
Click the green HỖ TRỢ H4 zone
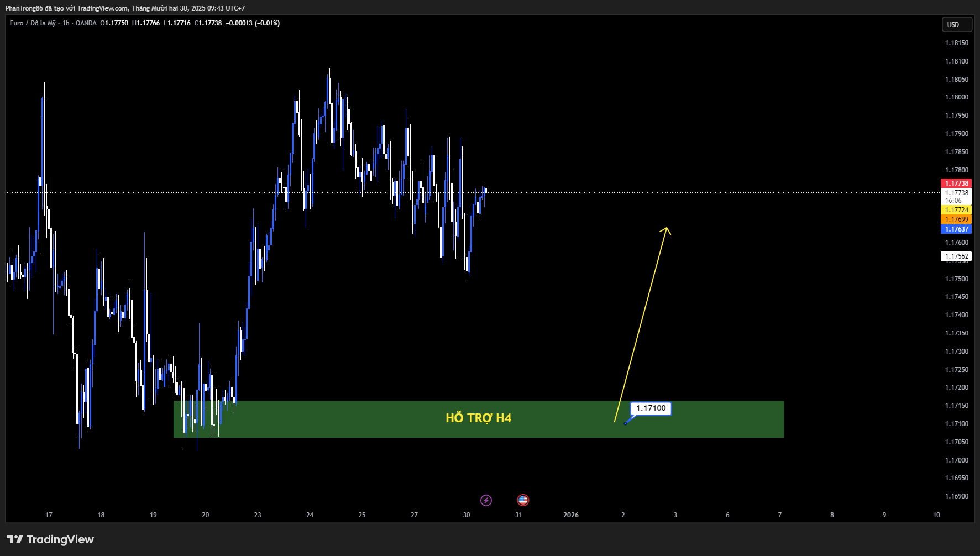pos(479,418)
